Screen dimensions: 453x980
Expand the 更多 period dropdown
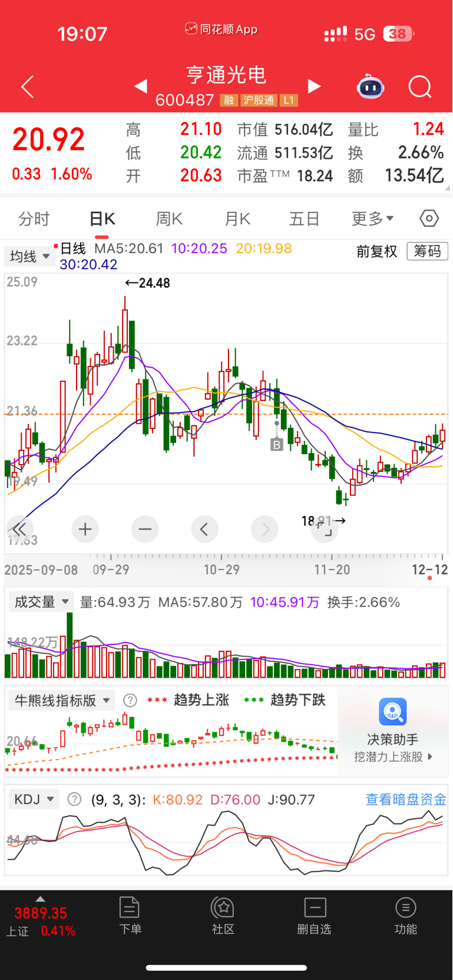tap(372, 219)
